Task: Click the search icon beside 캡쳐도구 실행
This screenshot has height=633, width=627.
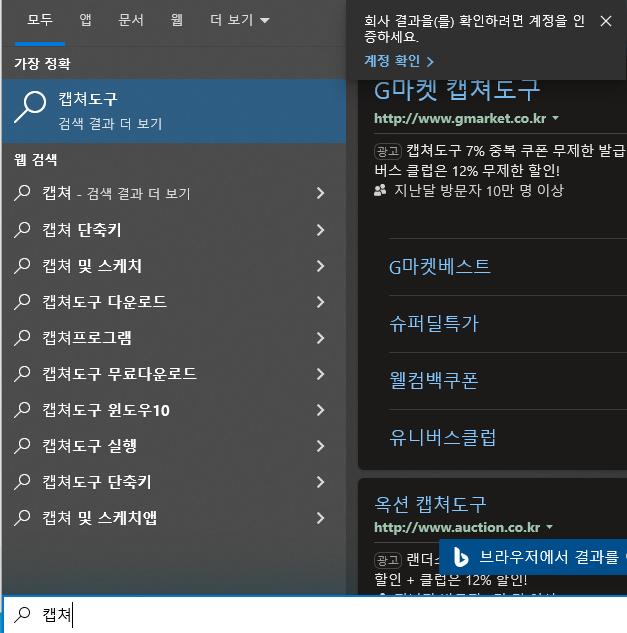Action: [22, 446]
